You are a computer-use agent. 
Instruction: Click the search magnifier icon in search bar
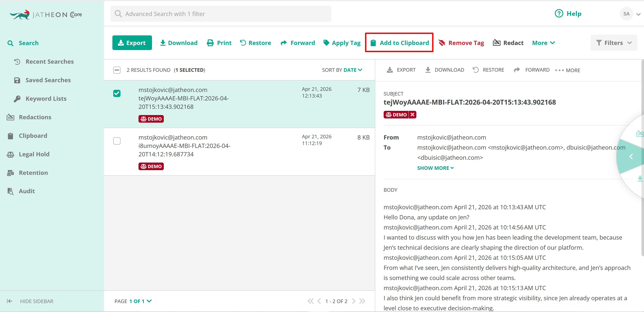coord(118,14)
